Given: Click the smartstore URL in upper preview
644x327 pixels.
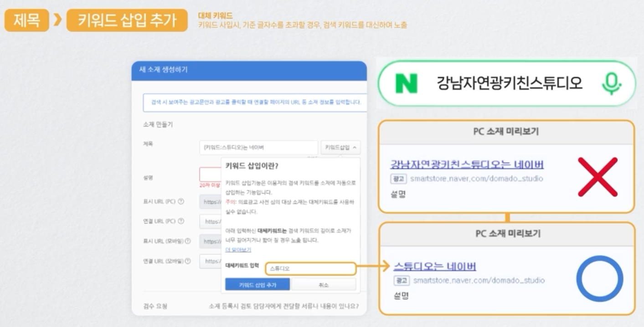Looking at the screenshot, I should pos(477,179).
